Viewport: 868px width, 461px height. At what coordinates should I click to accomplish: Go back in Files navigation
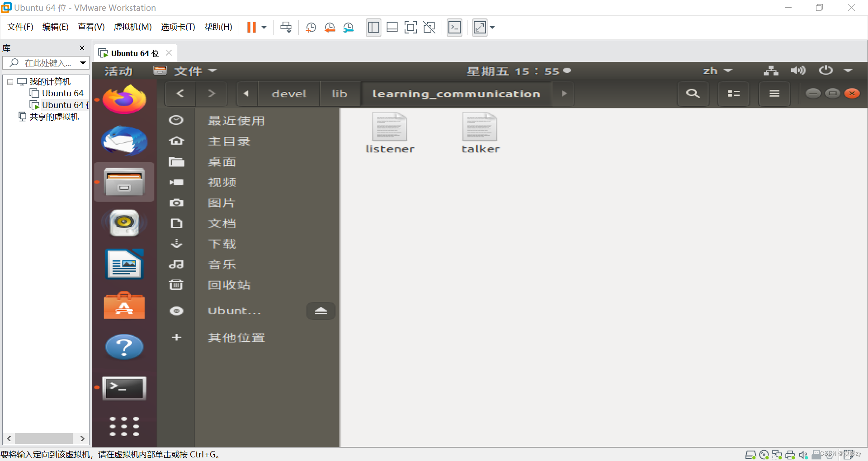pyautogui.click(x=180, y=94)
